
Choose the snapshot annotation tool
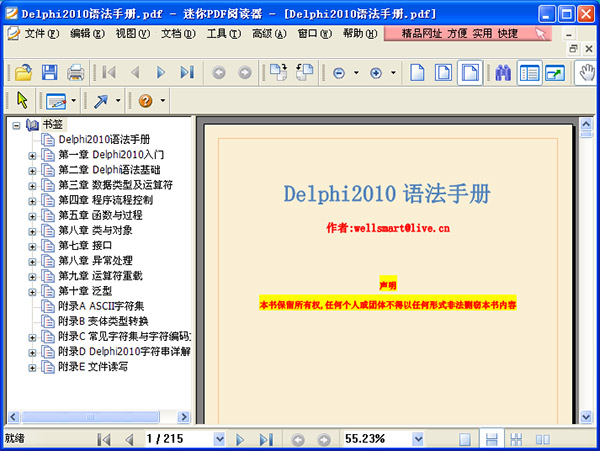click(56, 101)
